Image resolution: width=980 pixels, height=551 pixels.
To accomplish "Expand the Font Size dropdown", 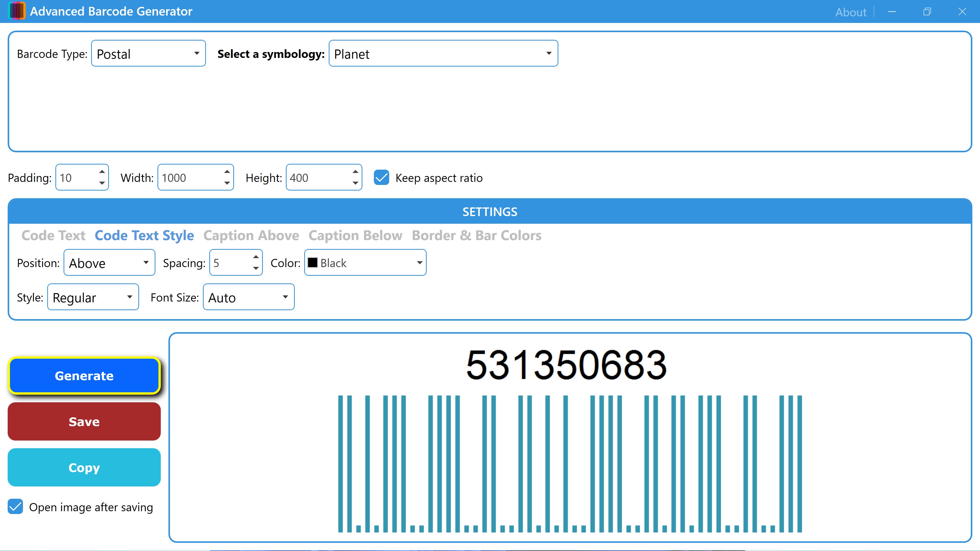I will tap(248, 297).
